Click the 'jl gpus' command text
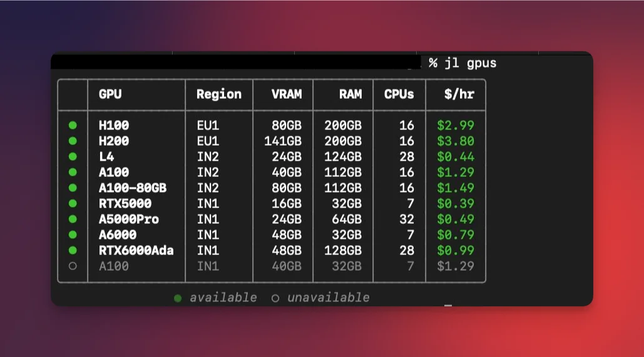 471,63
